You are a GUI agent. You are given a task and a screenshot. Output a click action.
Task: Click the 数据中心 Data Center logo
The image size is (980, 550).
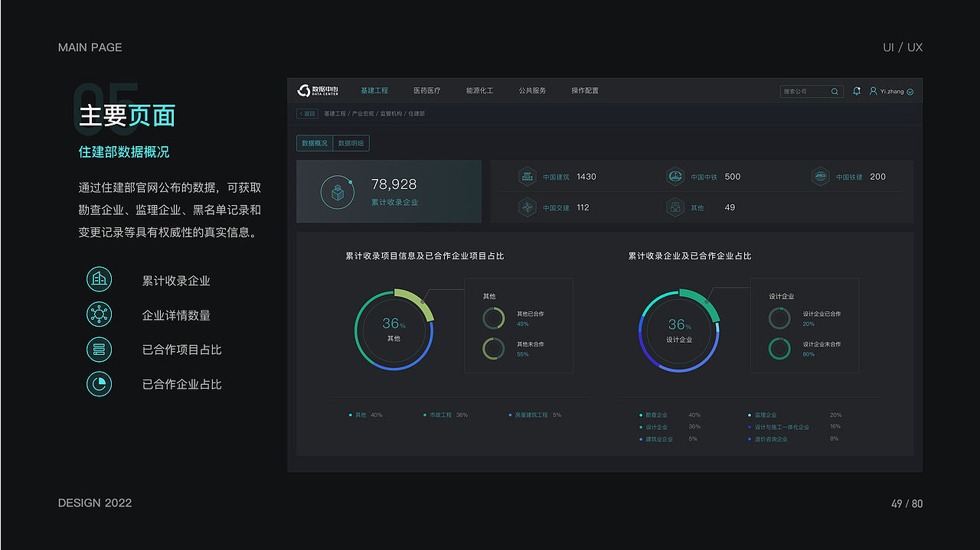[x=318, y=91]
